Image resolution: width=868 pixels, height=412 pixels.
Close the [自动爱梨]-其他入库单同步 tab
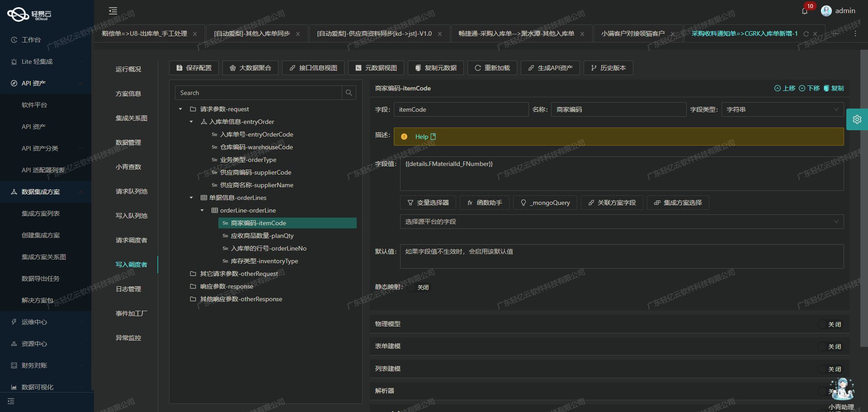coord(298,34)
